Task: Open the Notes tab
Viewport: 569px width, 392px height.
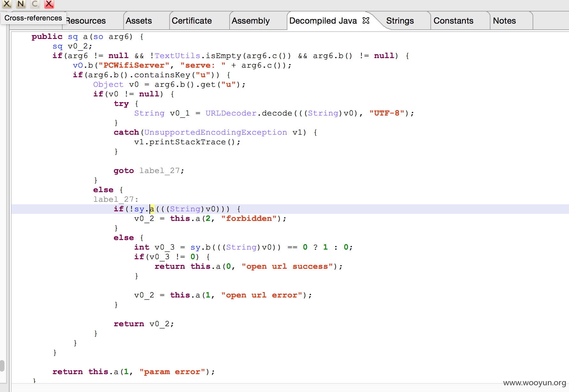Action: [505, 21]
